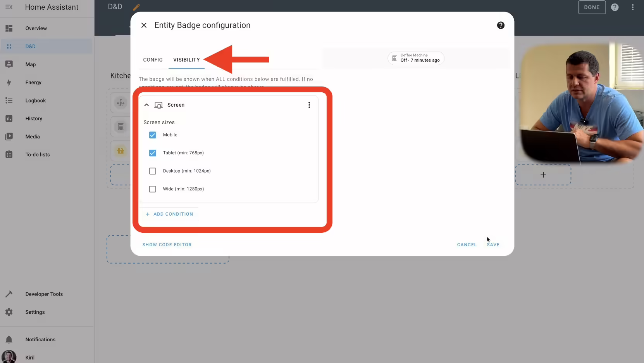
Task: Open Overview in the sidebar
Action: pos(46,28)
